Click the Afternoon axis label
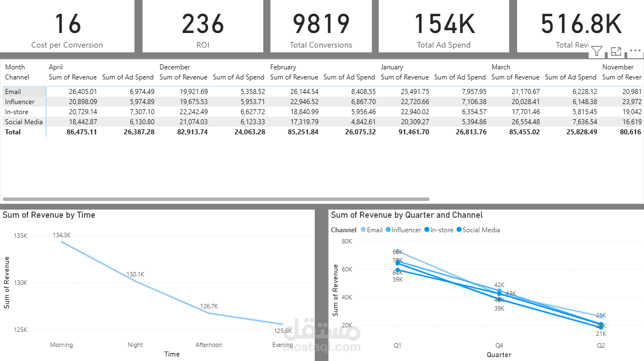644x361 pixels. 209,345
